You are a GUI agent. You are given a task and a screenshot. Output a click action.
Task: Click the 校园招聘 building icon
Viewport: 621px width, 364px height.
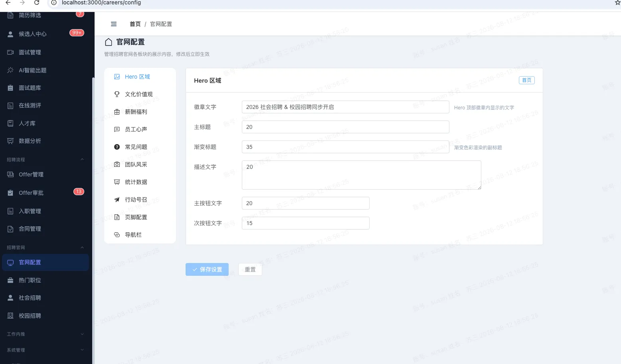coord(10,316)
